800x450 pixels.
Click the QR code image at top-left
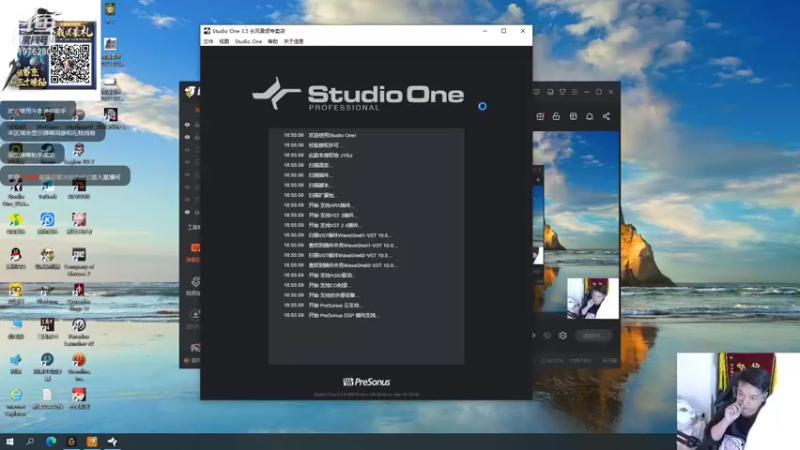pos(71,65)
